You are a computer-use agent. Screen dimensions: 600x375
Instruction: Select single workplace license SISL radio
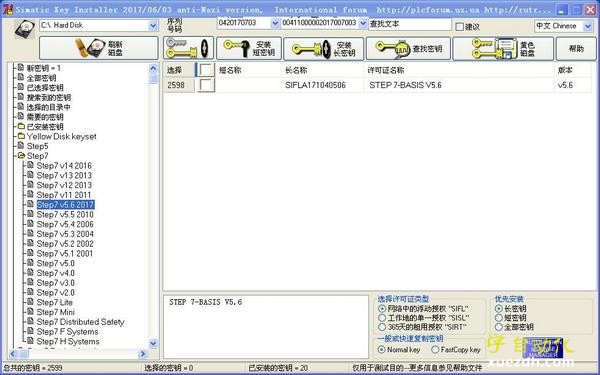tap(382, 318)
